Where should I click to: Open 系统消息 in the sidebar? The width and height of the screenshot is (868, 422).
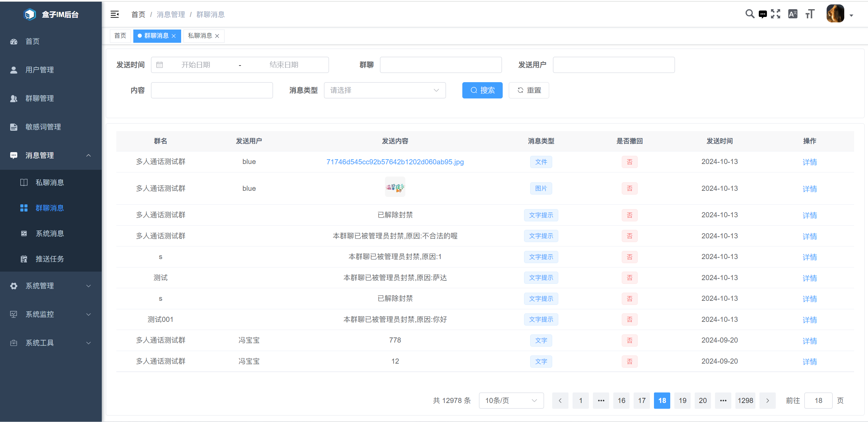click(x=50, y=234)
